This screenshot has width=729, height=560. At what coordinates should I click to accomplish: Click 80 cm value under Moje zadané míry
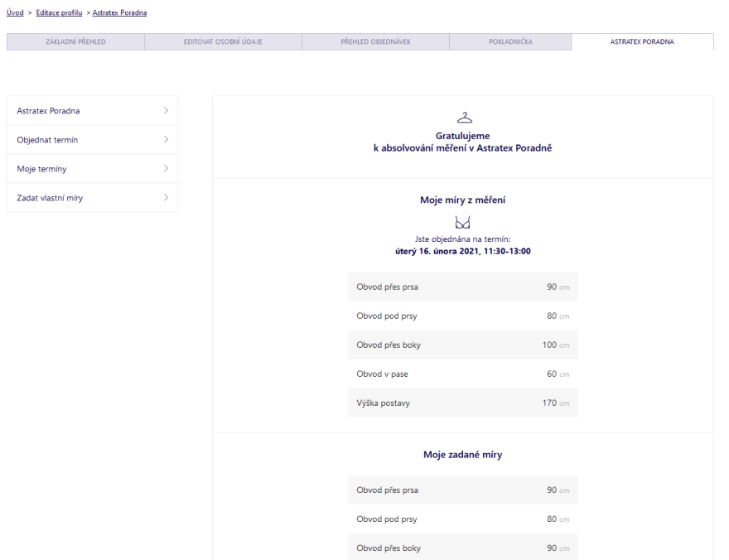click(558, 519)
